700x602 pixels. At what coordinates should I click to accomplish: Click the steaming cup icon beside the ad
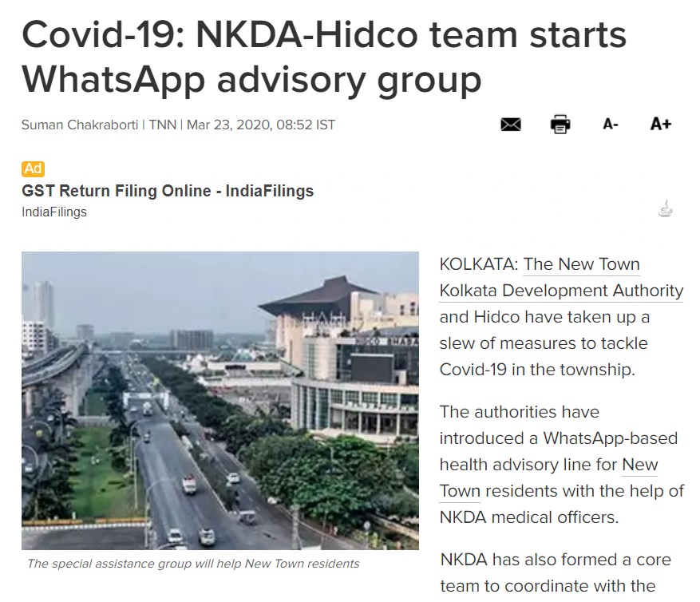point(664,210)
